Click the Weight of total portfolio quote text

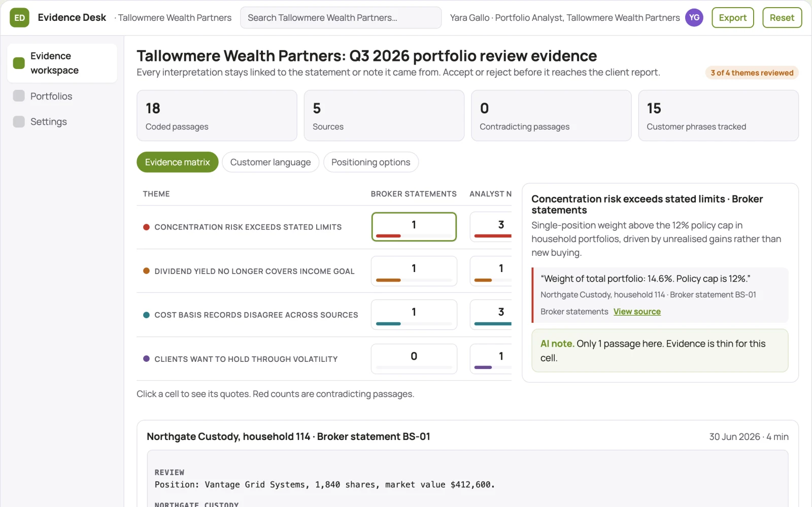point(646,279)
